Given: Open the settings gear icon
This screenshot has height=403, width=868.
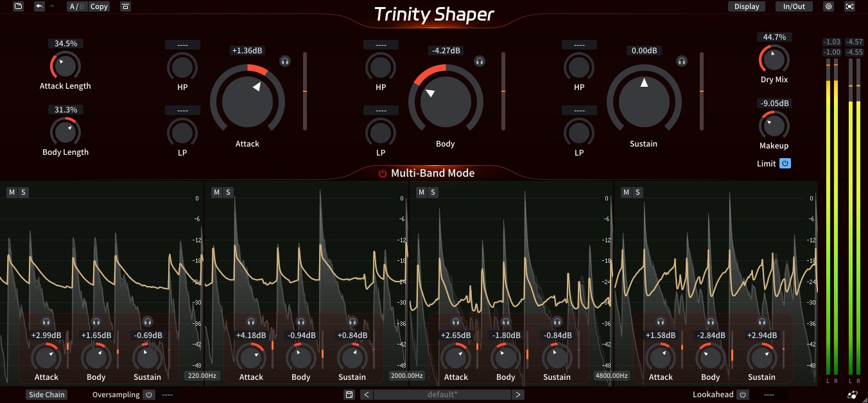Looking at the screenshot, I should [x=828, y=6].
